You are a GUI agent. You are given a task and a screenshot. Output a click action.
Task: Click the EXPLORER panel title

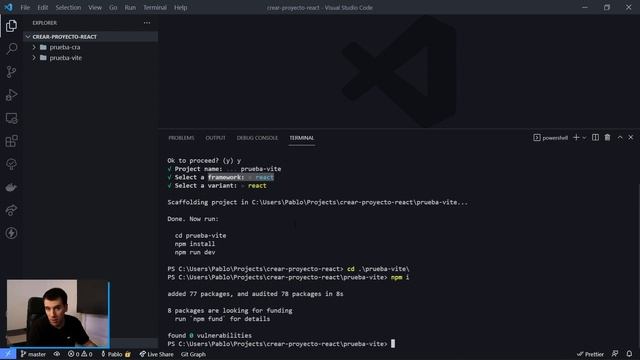pos(45,23)
